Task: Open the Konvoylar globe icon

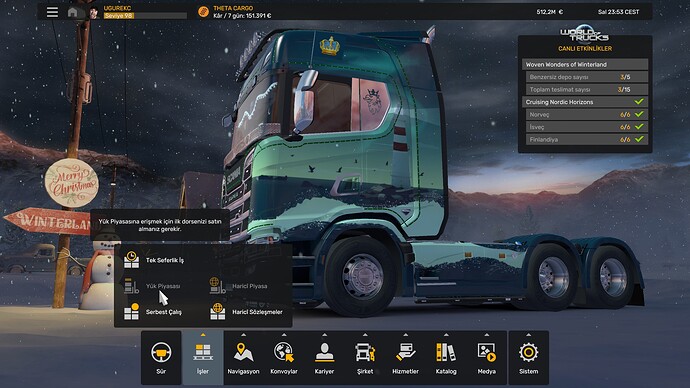Action: coord(284,352)
